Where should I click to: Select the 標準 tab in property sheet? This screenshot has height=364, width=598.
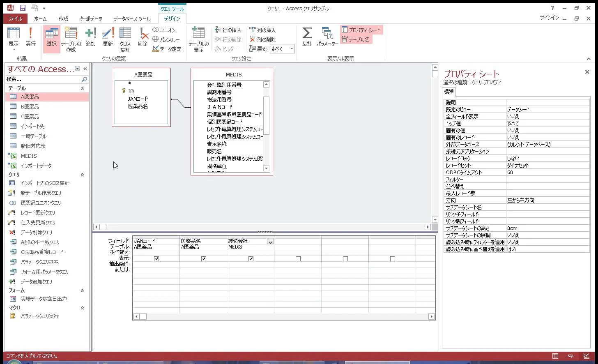449,92
